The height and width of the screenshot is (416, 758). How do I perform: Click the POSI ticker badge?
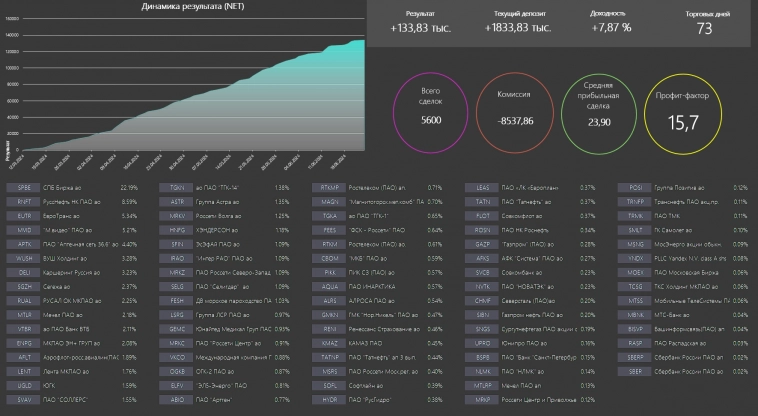636,187
